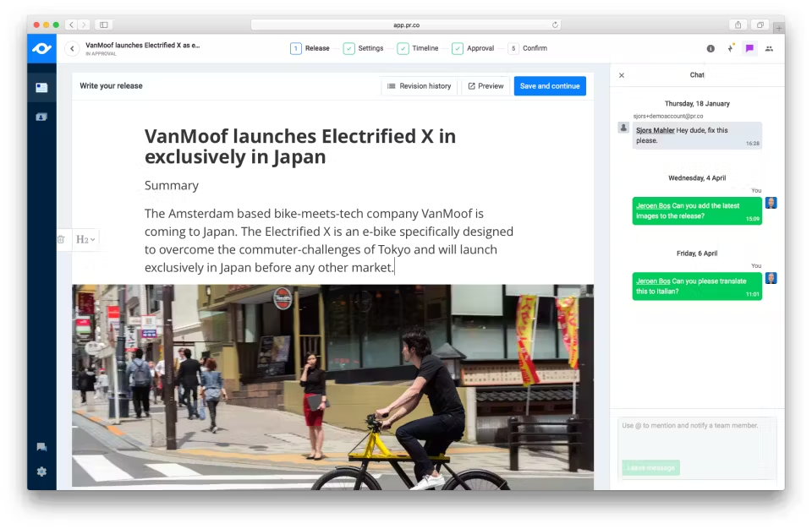Click the Friday, 6 April date label
Image resolution: width=812 pixels, height=529 pixels.
697,254
